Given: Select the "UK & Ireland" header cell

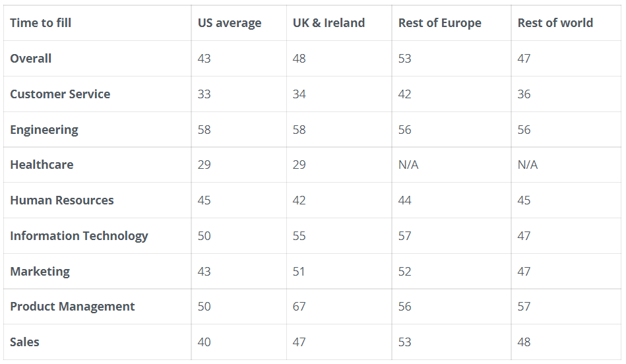Looking at the screenshot, I should 329,23.
